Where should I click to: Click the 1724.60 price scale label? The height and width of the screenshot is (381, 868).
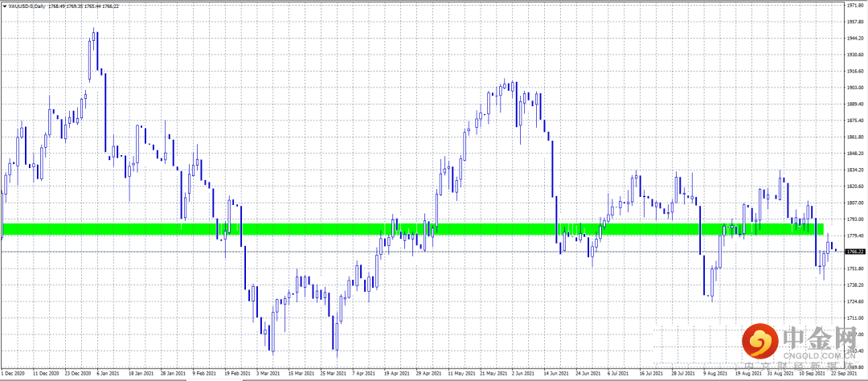coord(856,302)
